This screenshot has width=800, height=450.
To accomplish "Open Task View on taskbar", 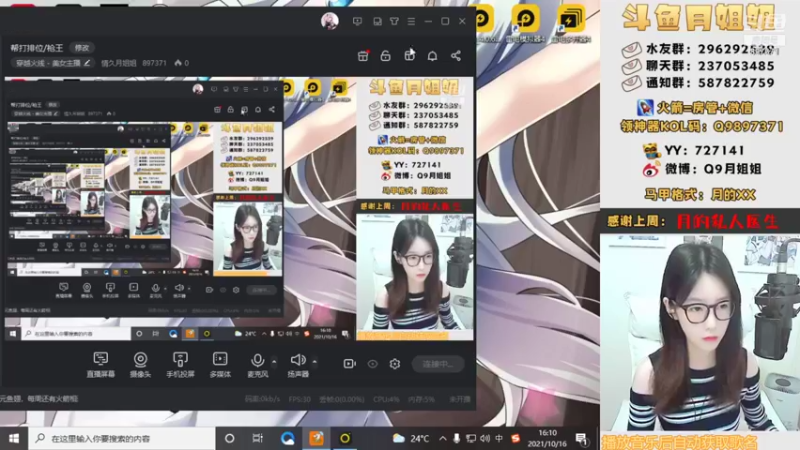I will click(258, 438).
